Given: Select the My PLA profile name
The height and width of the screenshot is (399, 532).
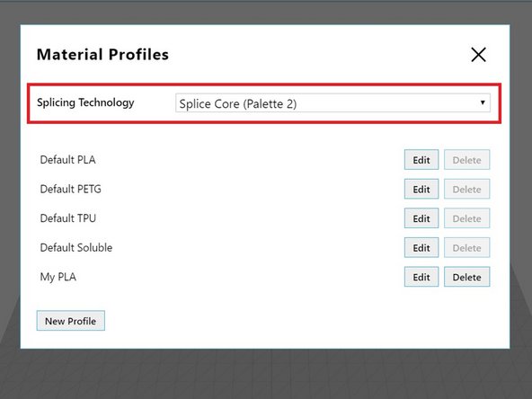Looking at the screenshot, I should click(58, 277).
